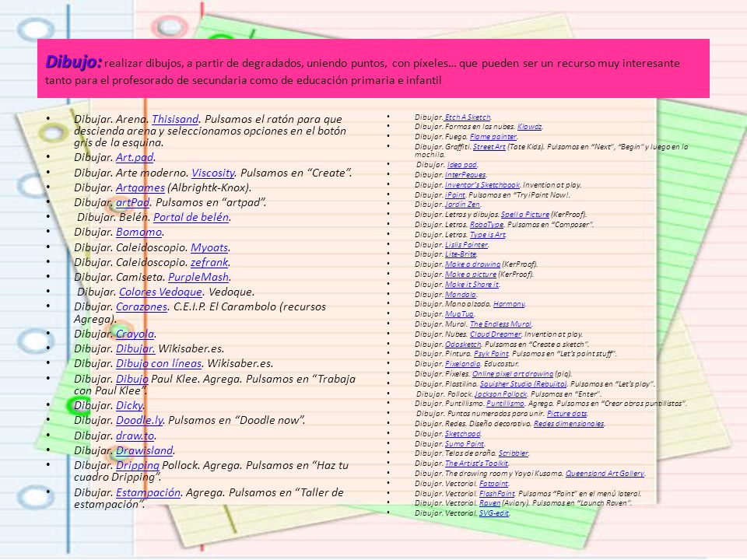The width and height of the screenshot is (747, 560).
Task: Open the Drawisland link
Action: point(145,450)
